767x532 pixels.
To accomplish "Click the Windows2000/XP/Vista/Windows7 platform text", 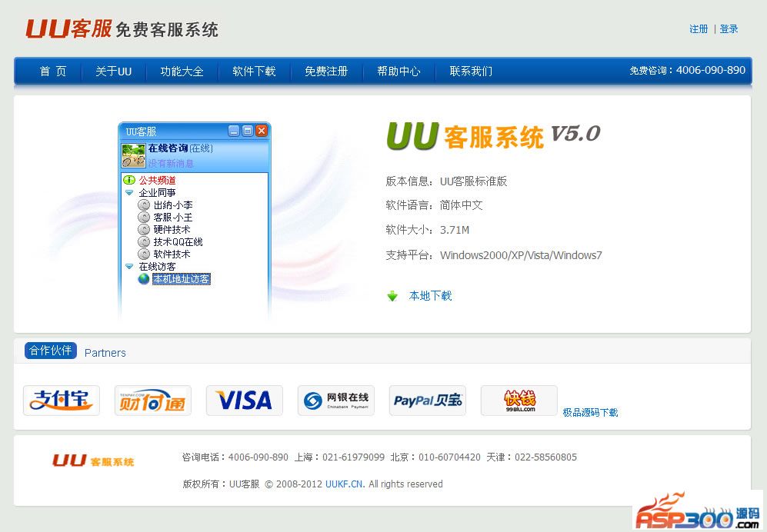I will (x=521, y=255).
